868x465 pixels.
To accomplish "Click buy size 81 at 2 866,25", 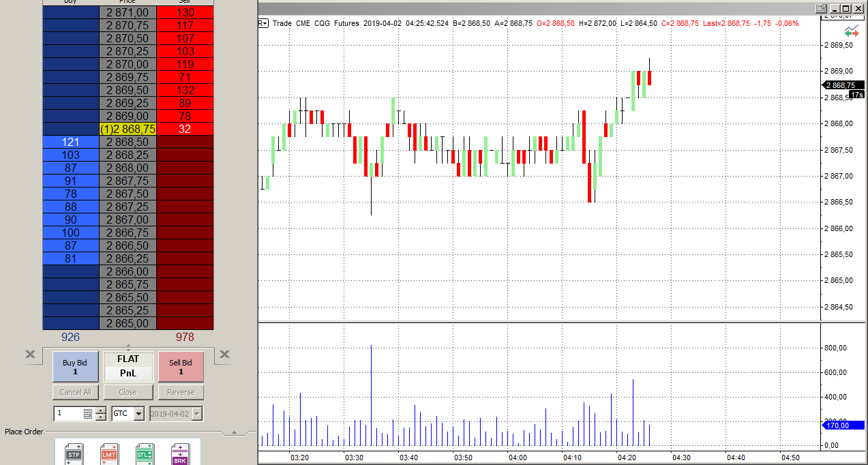I will click(x=71, y=258).
